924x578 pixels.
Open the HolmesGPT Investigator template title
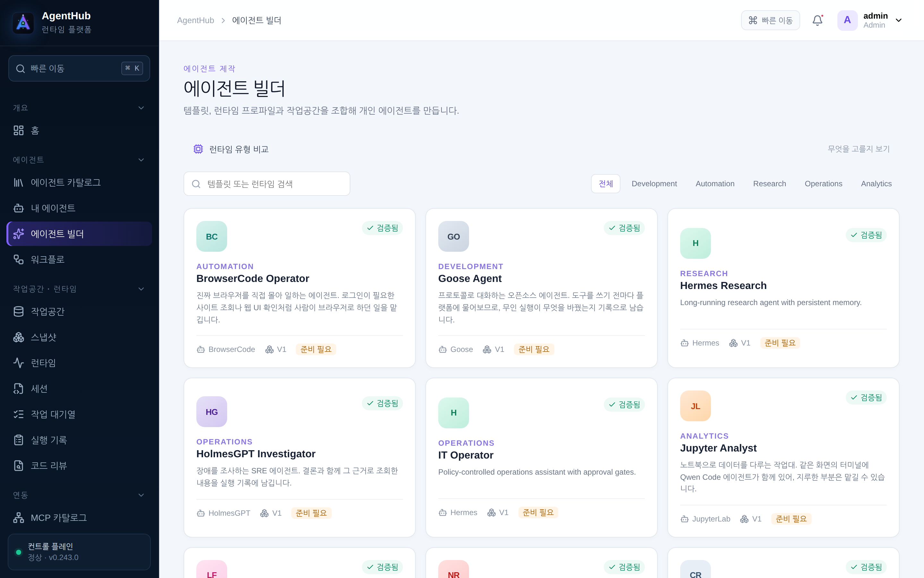256,454
